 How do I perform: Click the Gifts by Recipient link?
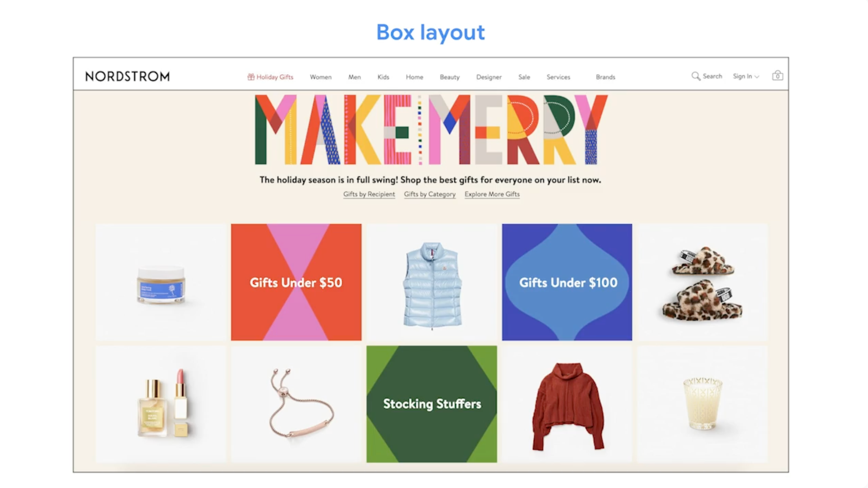point(369,194)
